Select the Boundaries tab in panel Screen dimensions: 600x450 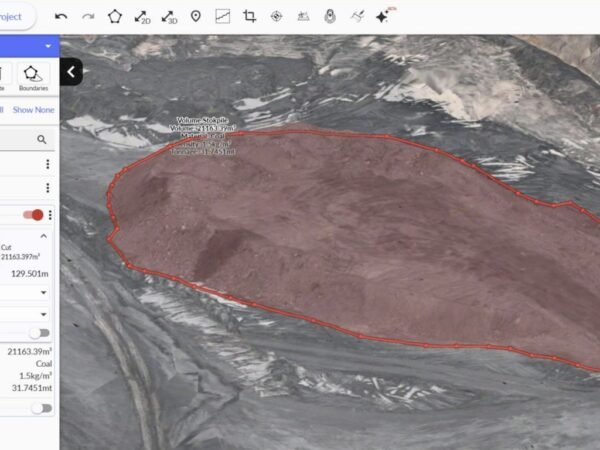(33, 77)
